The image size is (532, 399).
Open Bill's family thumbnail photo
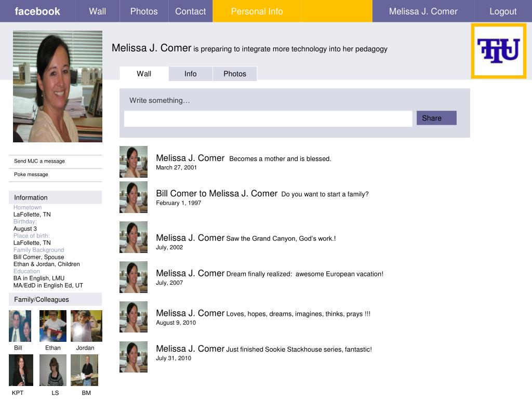(x=20, y=326)
